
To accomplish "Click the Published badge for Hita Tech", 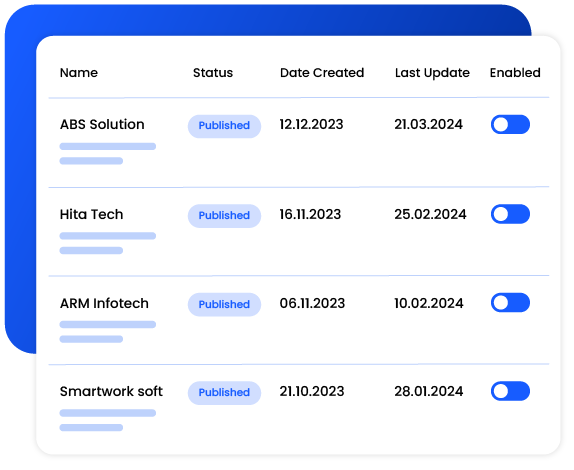I will 224,216.
